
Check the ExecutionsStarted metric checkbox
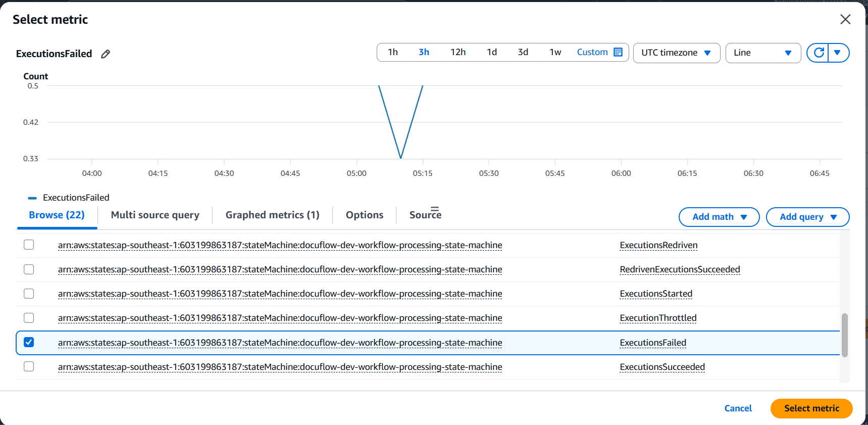click(29, 293)
